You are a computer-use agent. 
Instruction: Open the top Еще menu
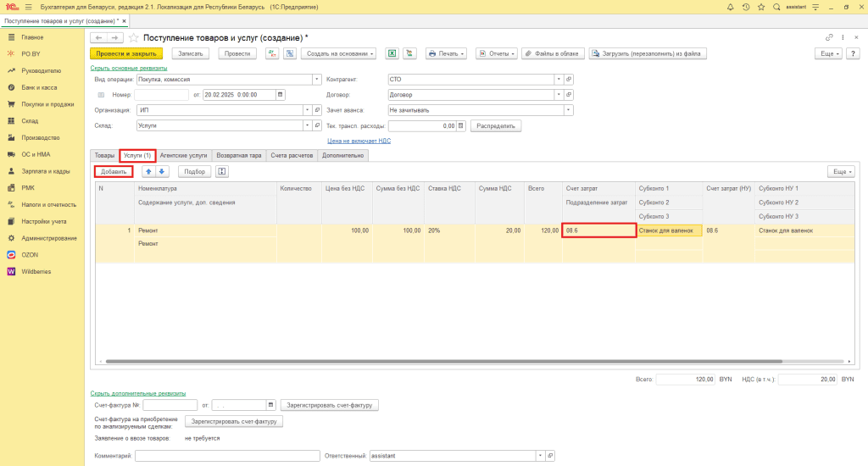tap(829, 53)
